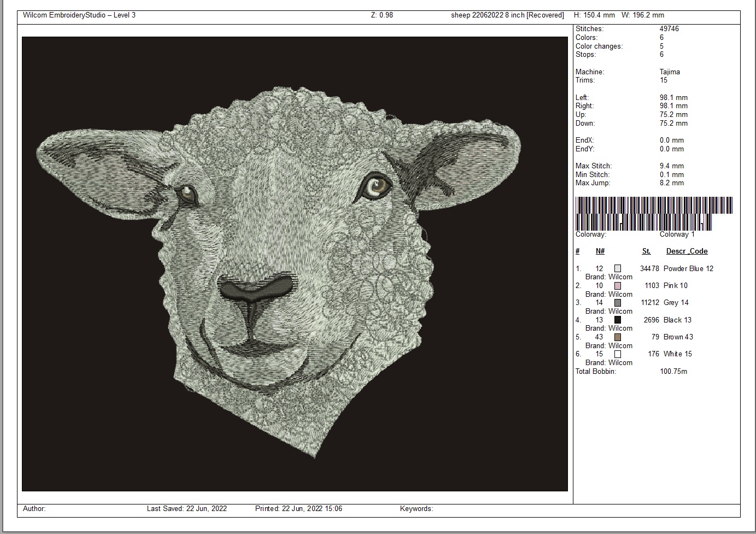Click the White 15 thread swatch
The height and width of the screenshot is (534, 756).
click(617, 354)
